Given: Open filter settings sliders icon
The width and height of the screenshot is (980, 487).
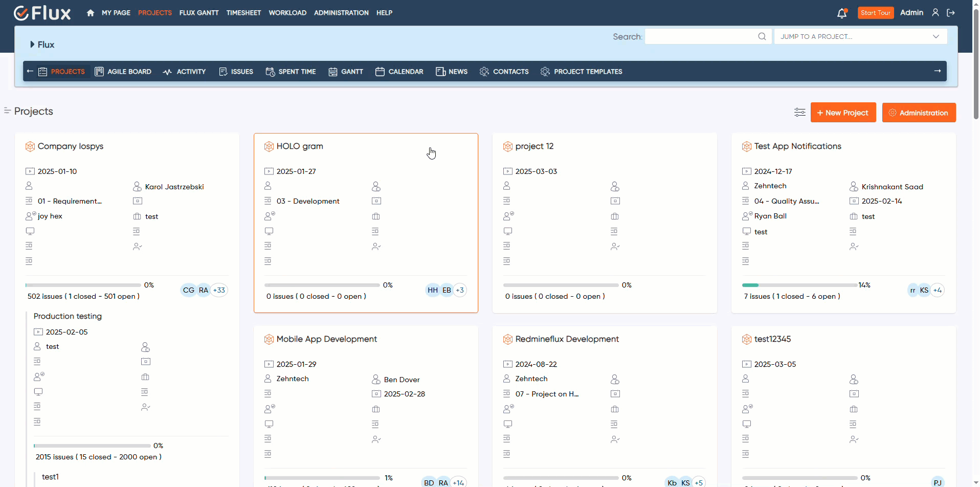Looking at the screenshot, I should [x=800, y=113].
